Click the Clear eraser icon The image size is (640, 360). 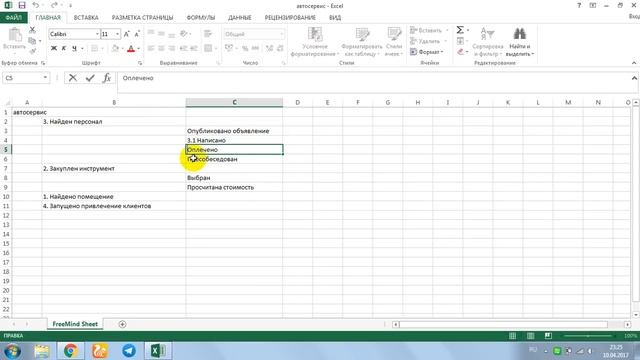[460, 51]
